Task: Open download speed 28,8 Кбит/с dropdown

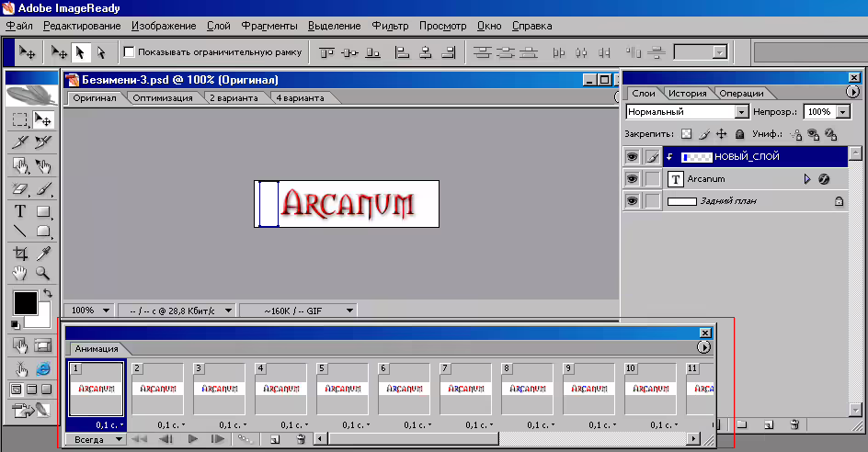Action: coord(177,311)
